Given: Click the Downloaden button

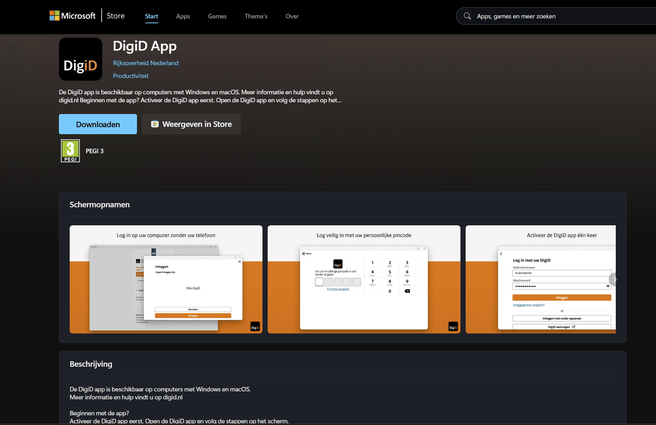Looking at the screenshot, I should point(98,124).
